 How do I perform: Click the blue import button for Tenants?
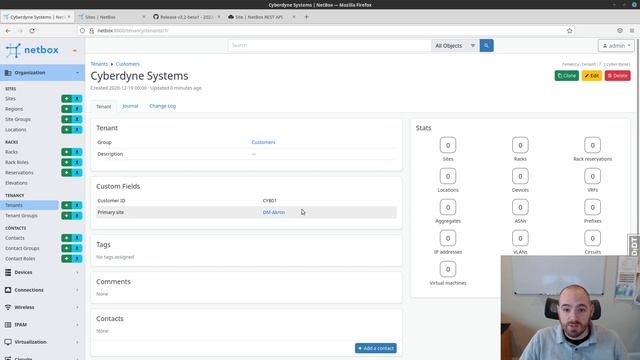pos(77,205)
